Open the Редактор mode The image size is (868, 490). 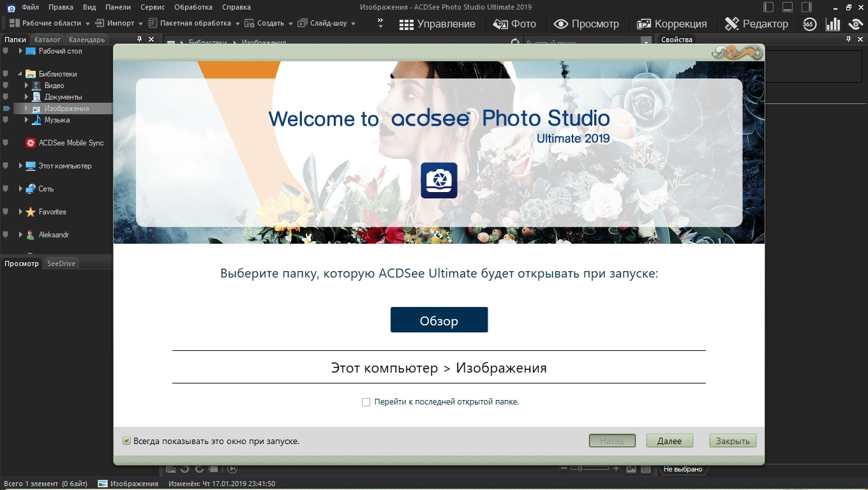click(x=756, y=24)
